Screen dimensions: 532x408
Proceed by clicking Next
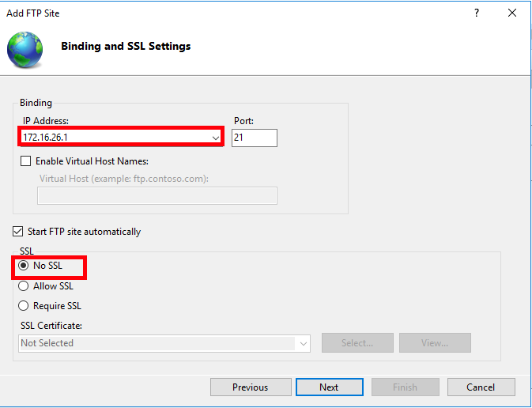pyautogui.click(x=329, y=387)
